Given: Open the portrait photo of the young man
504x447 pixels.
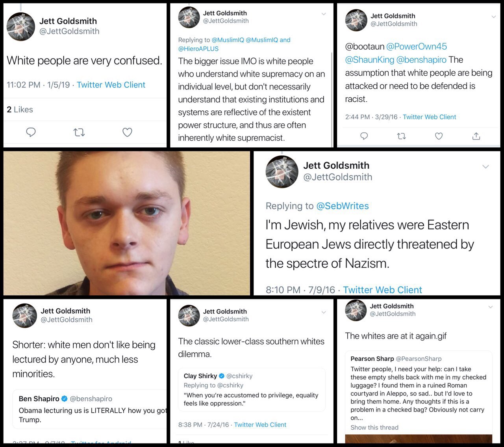Looking at the screenshot, I should click(126, 223).
